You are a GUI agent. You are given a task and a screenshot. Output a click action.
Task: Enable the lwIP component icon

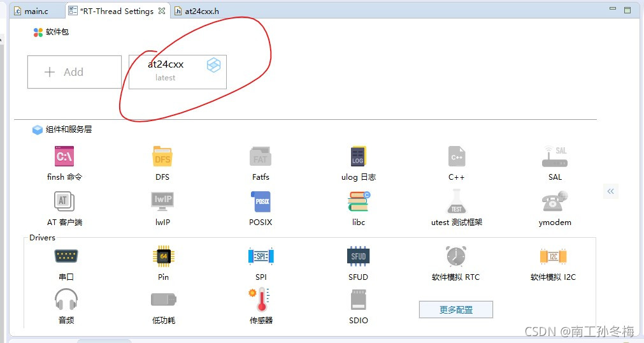coord(162,201)
